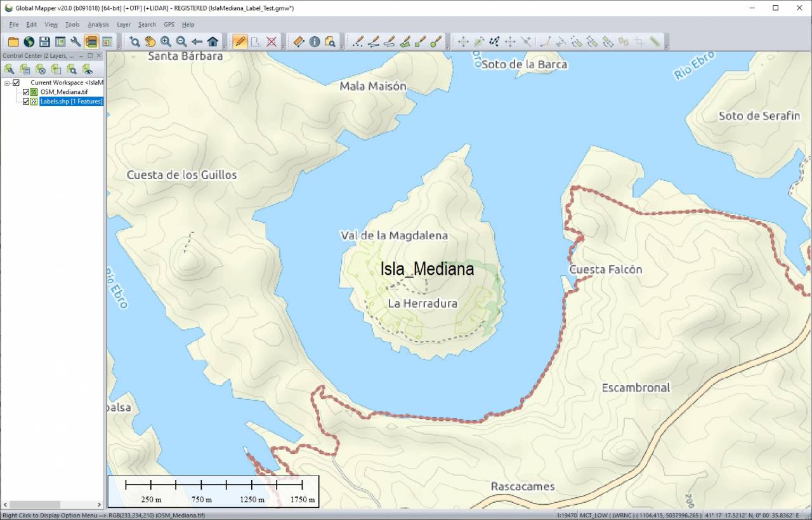The width and height of the screenshot is (812, 520).
Task: Select the Digitizer pencil tool
Action: click(240, 42)
